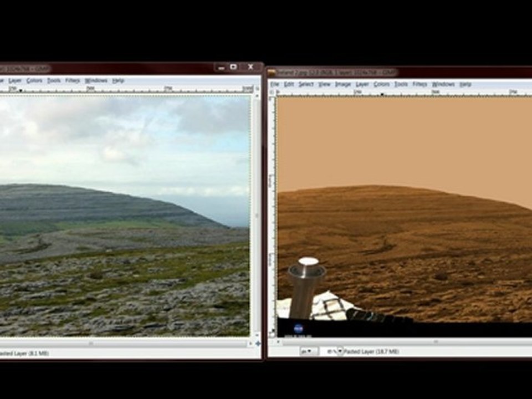Screen dimensions: 532x399
Task: Open the File menu in the right GIMP window
Action: pyautogui.click(x=274, y=84)
